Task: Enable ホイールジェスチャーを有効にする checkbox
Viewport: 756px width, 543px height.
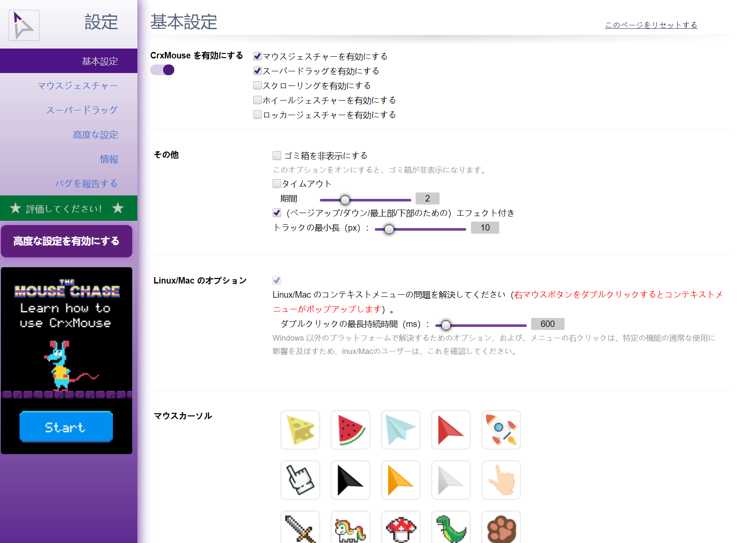Action: (x=258, y=100)
